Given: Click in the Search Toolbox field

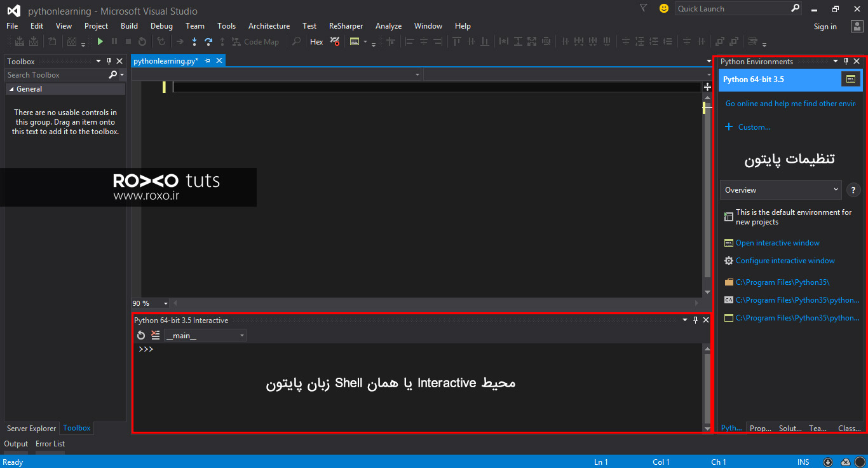Looking at the screenshot, I should (x=56, y=74).
